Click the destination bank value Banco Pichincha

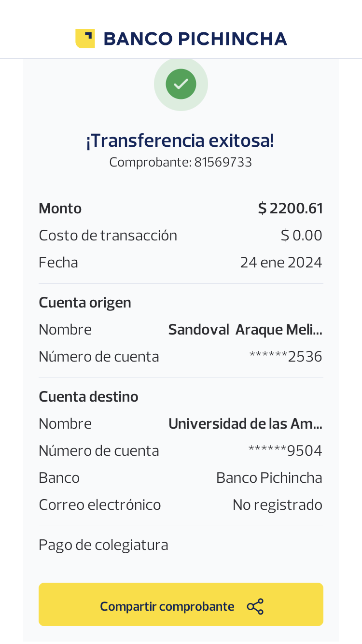[x=269, y=478]
